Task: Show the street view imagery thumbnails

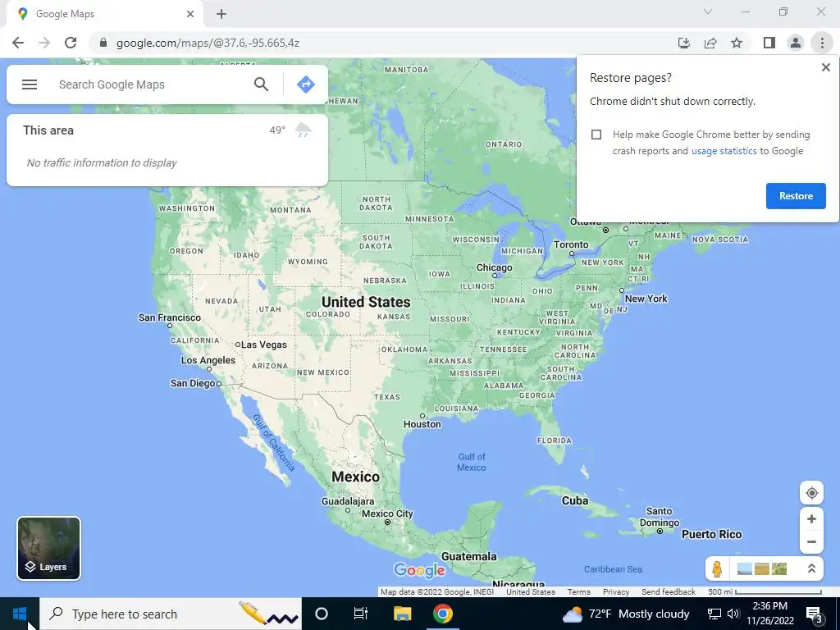Action: [x=762, y=568]
